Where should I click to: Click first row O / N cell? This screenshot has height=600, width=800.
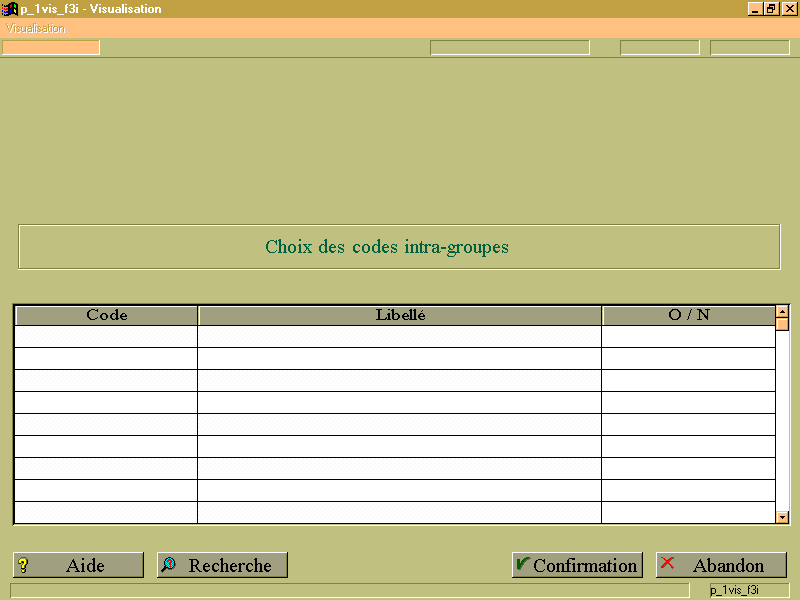[x=688, y=337]
